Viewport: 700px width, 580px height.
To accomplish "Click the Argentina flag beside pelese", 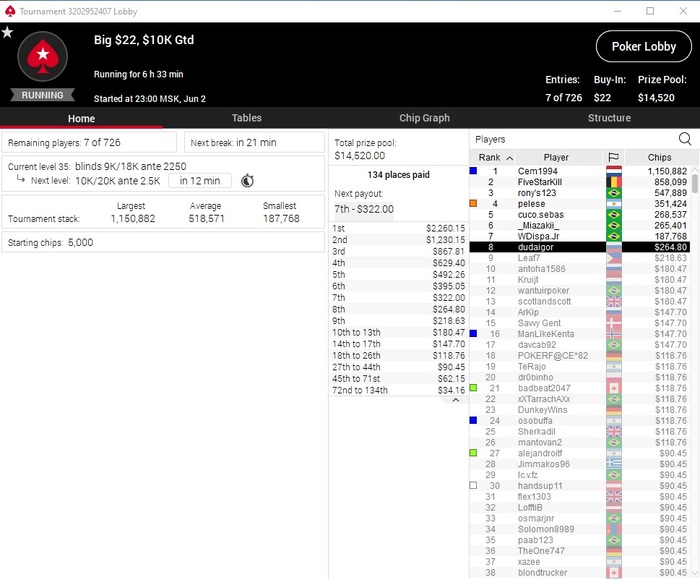I will click(614, 204).
